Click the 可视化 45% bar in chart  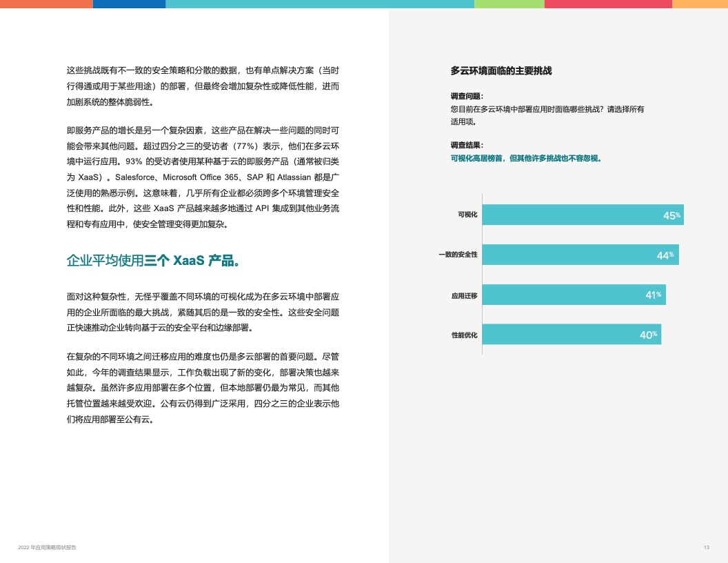pyautogui.click(x=583, y=215)
